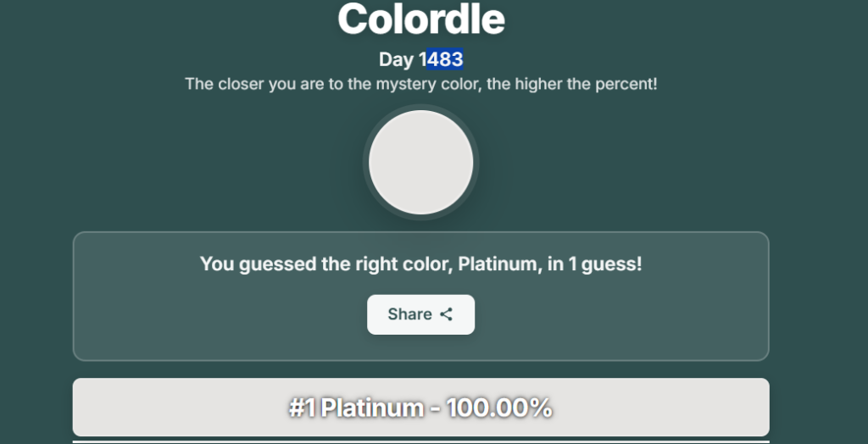Click the white divider line below the guess row
The image size is (868, 444).
[421, 441]
